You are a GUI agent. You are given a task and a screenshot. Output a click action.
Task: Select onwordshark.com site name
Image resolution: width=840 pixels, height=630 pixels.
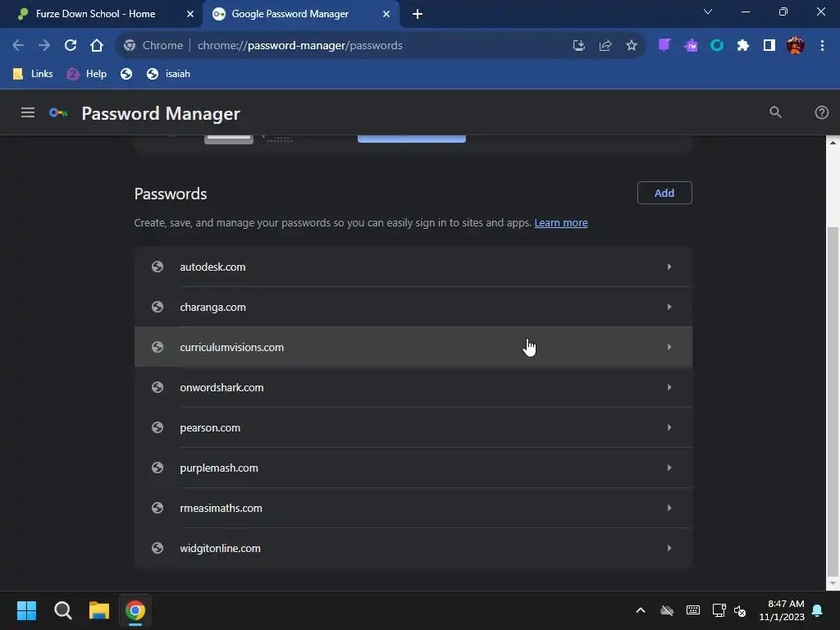221,387
